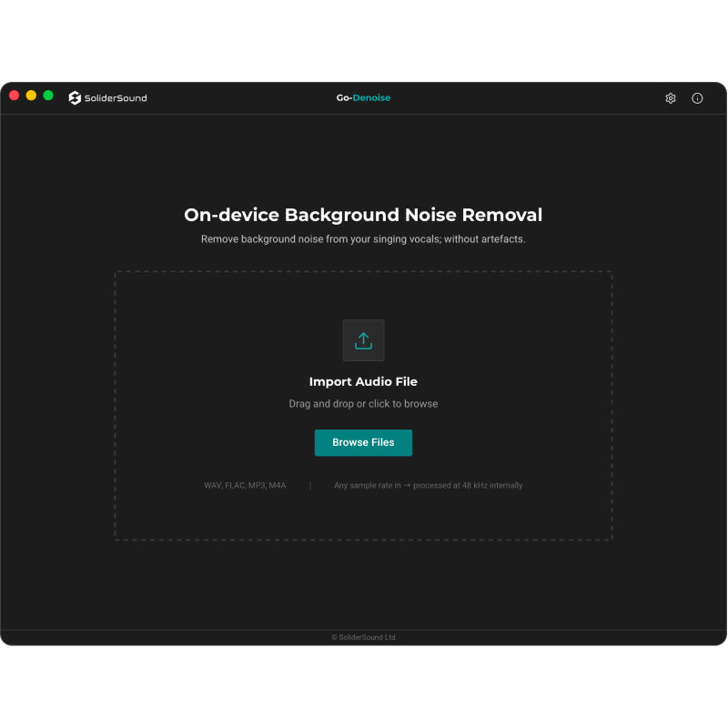Click the Browse Files button
Image resolution: width=728 pixels, height=728 pixels.
pos(363,442)
